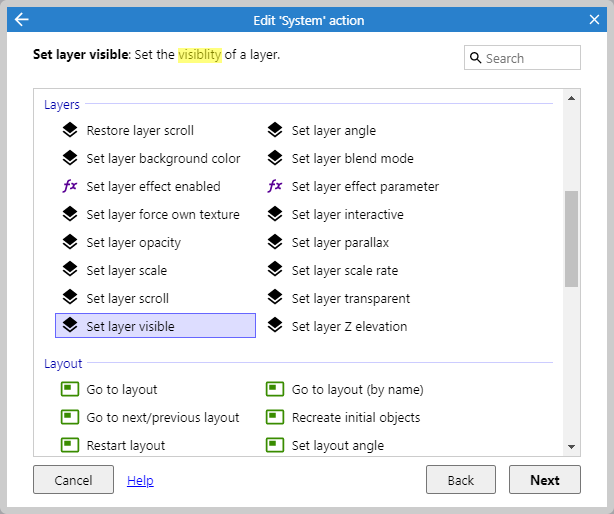Viewport: 614px width, 514px height.
Task: Select Go to layout text label
Action: (x=122, y=390)
